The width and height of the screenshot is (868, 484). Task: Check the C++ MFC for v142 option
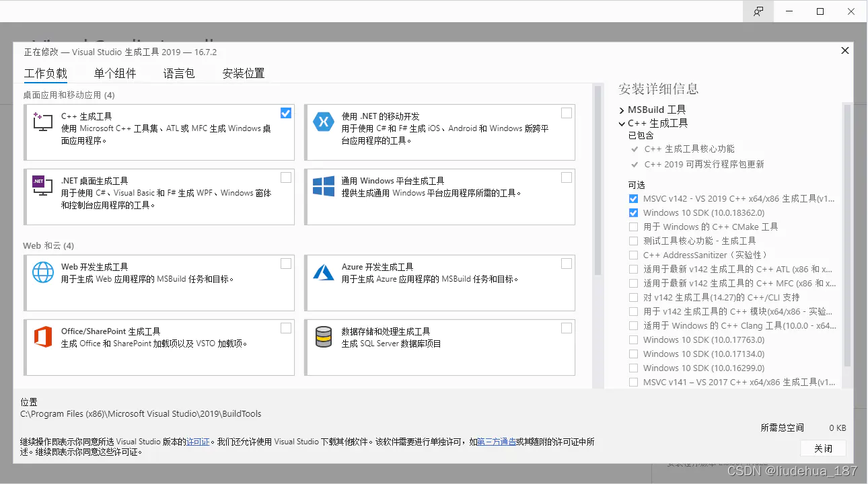tap(633, 284)
